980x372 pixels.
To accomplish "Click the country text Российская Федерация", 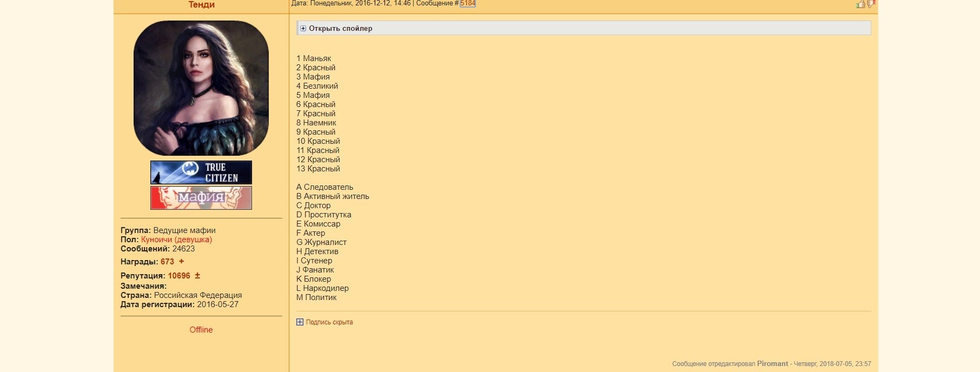I will 198,295.
